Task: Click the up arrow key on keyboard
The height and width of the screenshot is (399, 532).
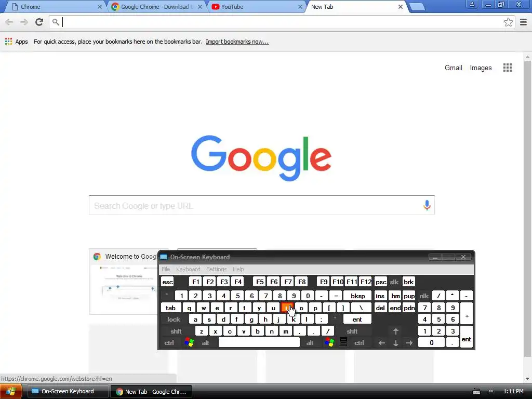Action: [395, 331]
